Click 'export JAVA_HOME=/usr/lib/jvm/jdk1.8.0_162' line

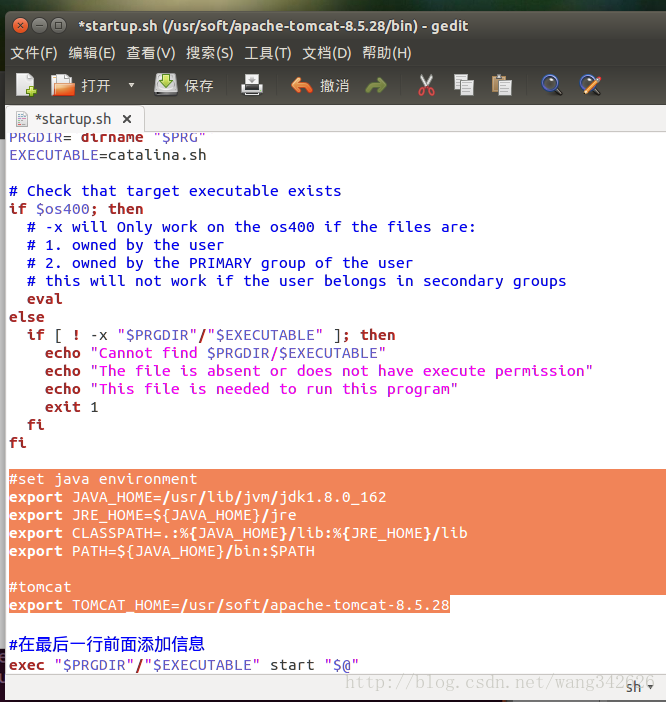click(x=197, y=497)
